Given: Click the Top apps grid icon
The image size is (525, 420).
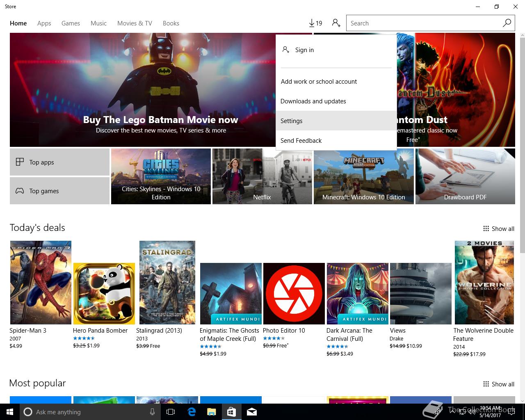Looking at the screenshot, I should coord(20,162).
